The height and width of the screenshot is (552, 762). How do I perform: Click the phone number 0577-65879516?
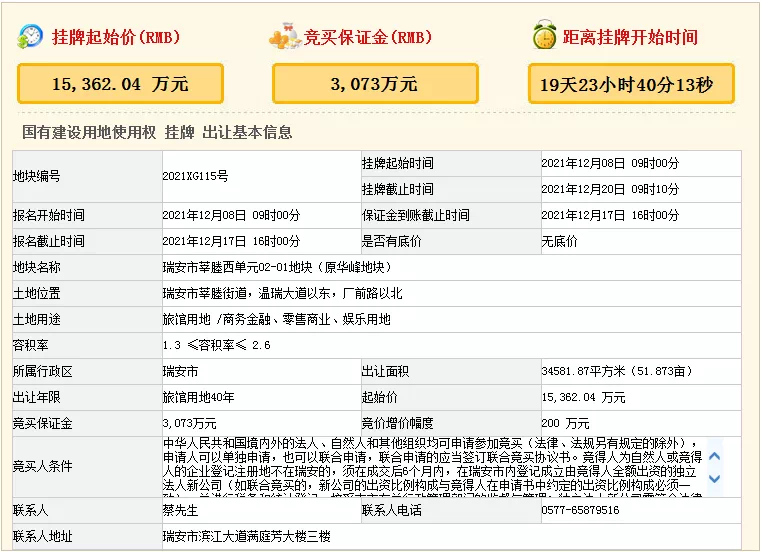point(580,510)
